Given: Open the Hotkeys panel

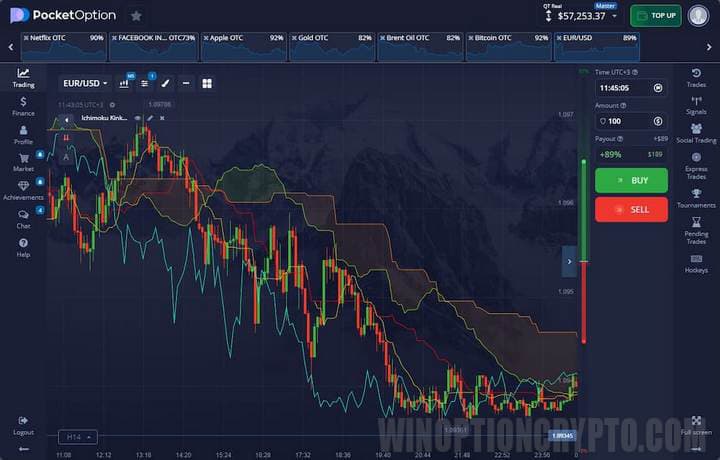Looking at the screenshot, I should pos(696,264).
